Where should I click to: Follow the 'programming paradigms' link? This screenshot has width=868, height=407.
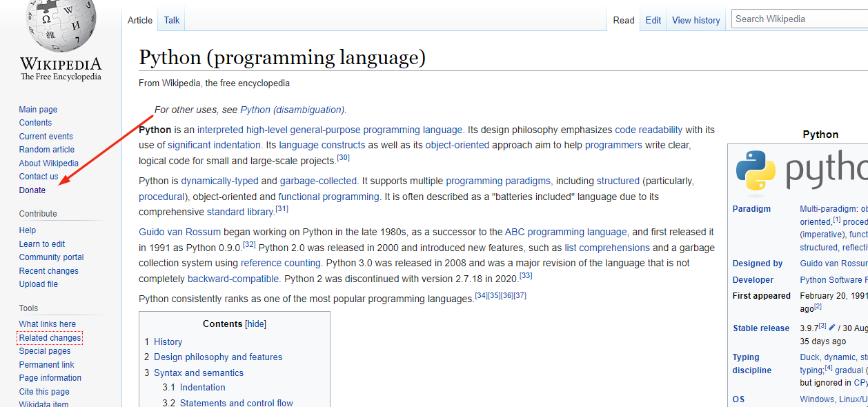point(498,181)
